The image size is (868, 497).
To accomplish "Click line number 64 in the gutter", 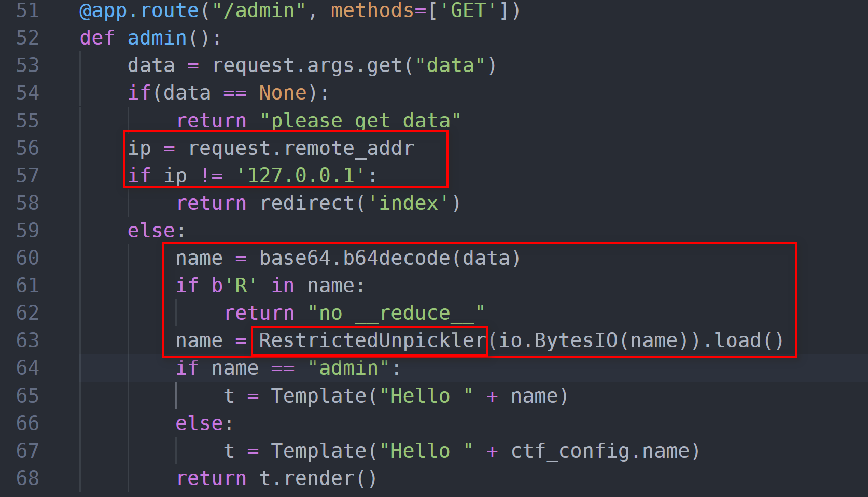I will [x=27, y=368].
